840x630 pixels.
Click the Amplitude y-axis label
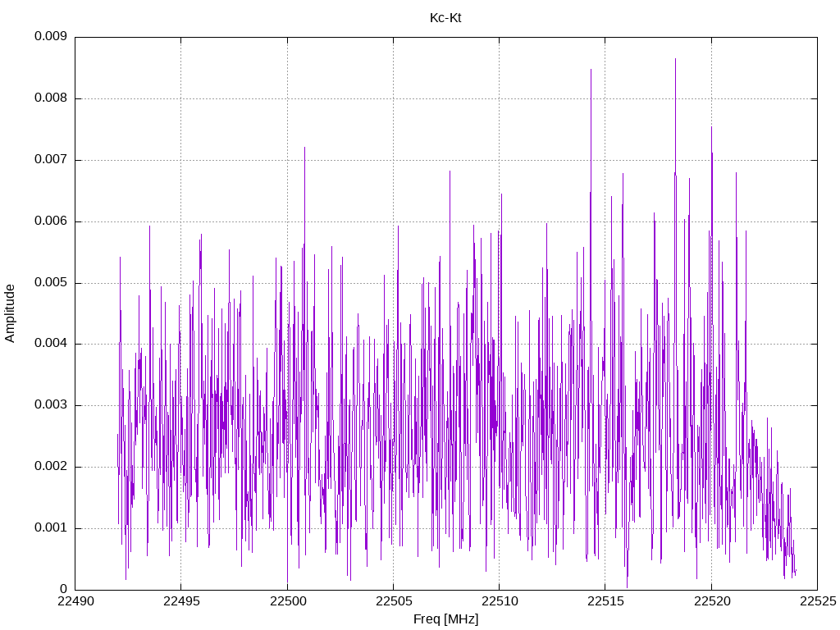pos(10,313)
